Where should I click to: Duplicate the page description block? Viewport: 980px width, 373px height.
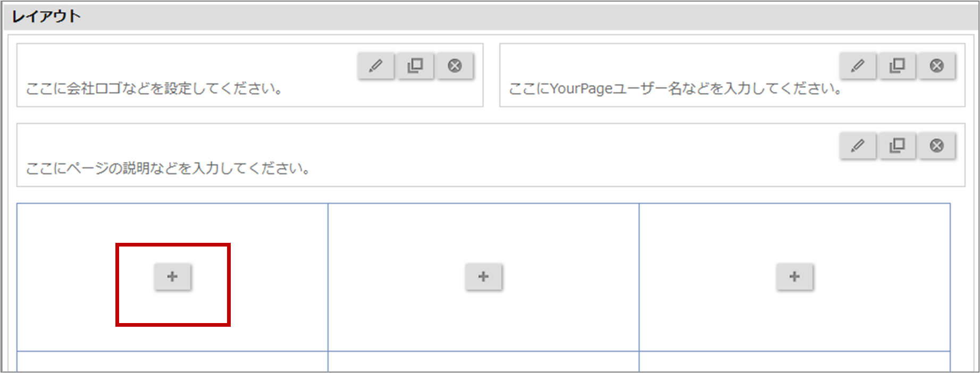[x=897, y=146]
